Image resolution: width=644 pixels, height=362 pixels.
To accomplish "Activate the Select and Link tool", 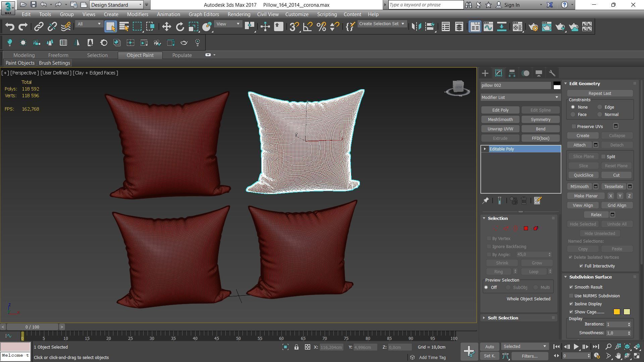I will coord(39,27).
